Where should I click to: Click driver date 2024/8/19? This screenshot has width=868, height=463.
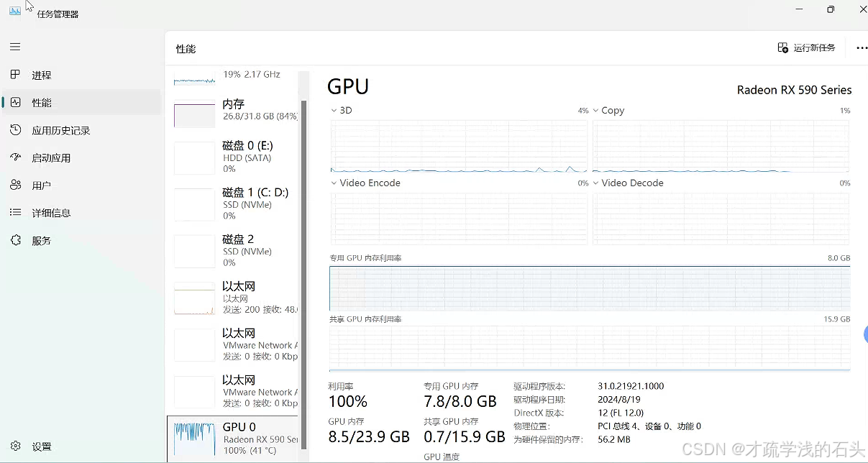618,400
